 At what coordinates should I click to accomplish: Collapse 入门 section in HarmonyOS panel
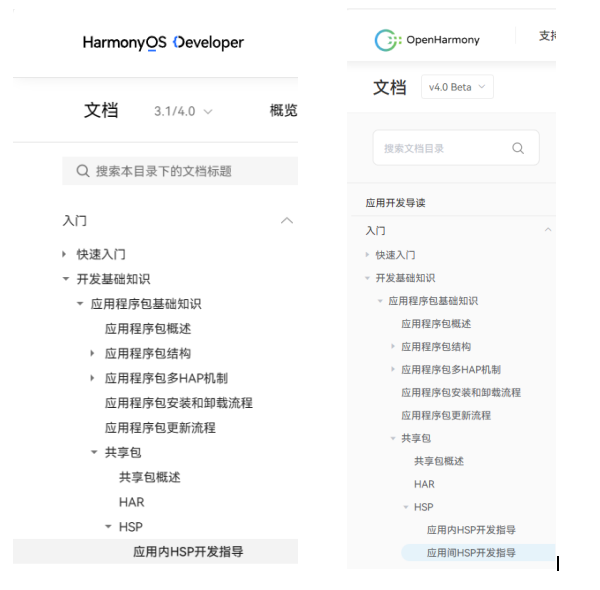coord(287,220)
